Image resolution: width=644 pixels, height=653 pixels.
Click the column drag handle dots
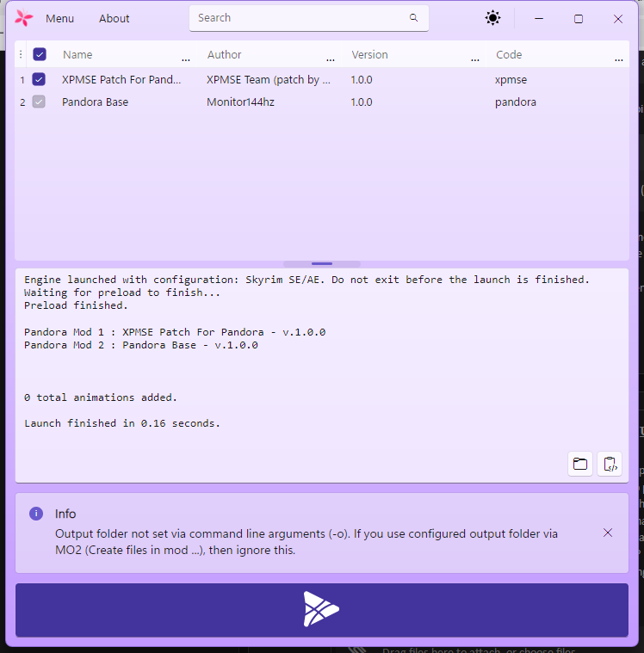coord(21,54)
